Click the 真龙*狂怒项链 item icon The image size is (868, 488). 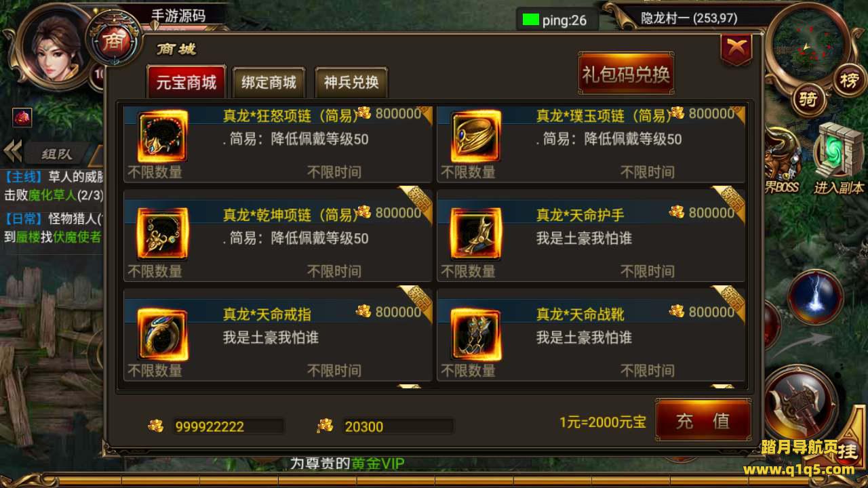[163, 136]
